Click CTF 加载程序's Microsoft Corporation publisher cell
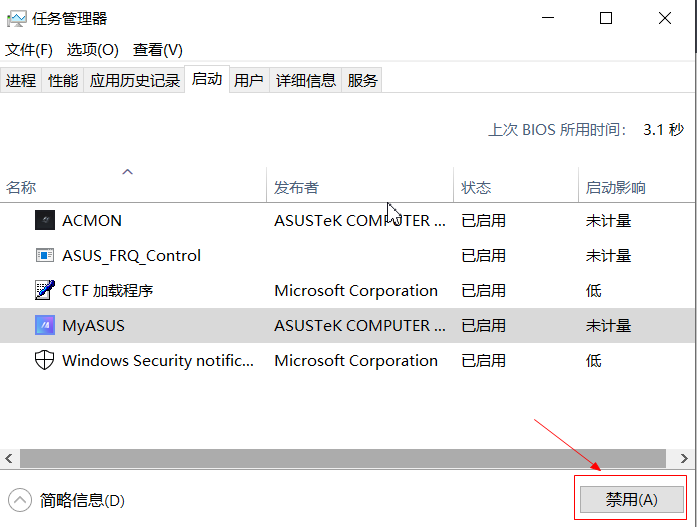 356,291
